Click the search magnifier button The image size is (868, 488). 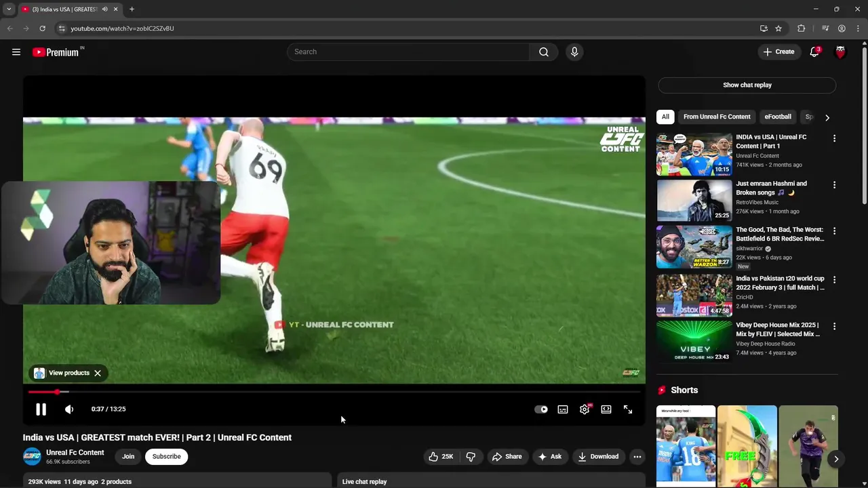[544, 52]
